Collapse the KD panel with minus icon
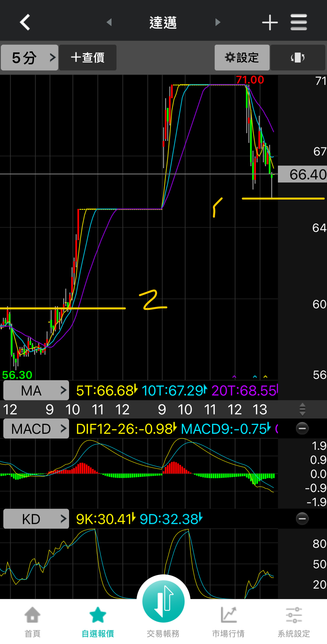 tap(302, 519)
